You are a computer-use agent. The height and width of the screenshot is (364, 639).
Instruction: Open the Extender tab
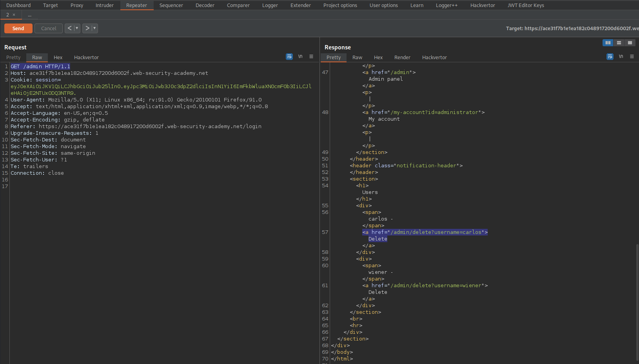coord(301,5)
